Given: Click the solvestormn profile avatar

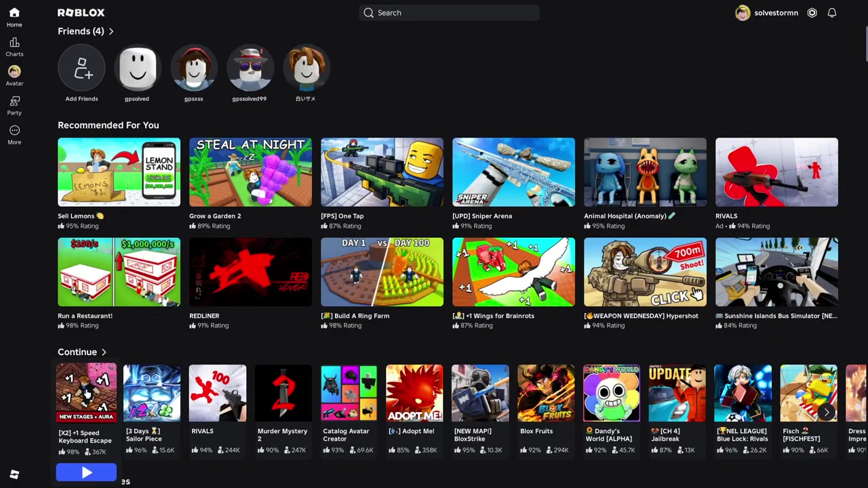Looking at the screenshot, I should 743,13.
